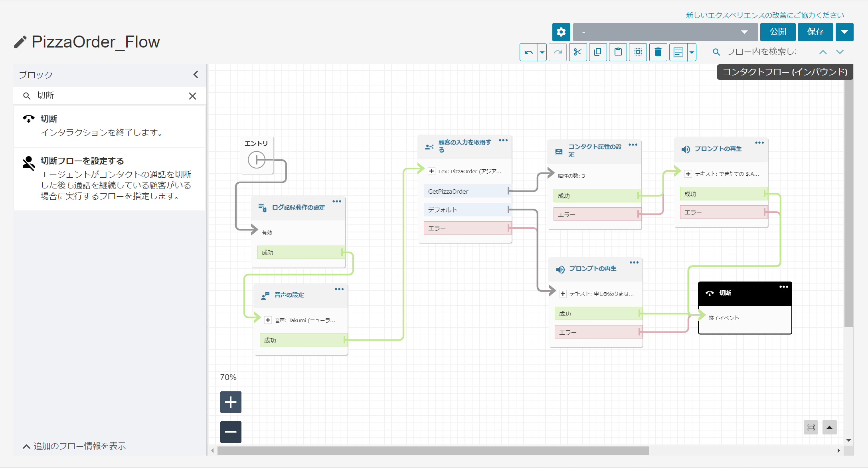The width and height of the screenshot is (868, 468).
Task: Click the trash delete icon
Action: tap(658, 52)
